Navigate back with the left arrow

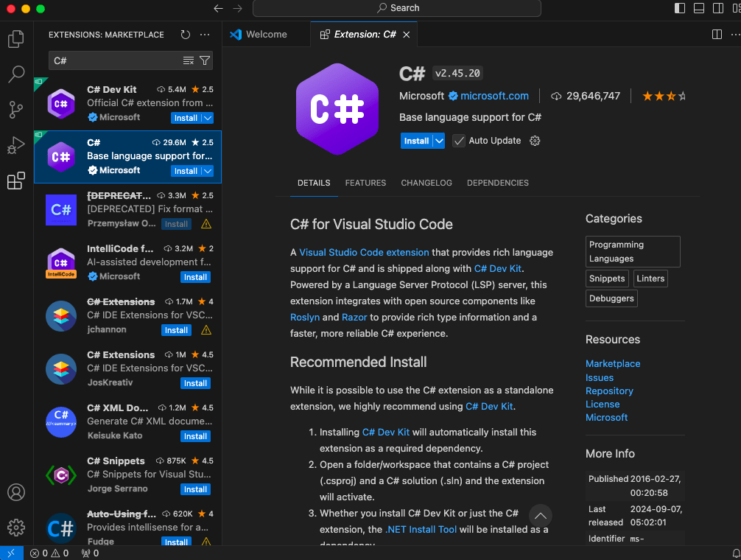tap(218, 8)
